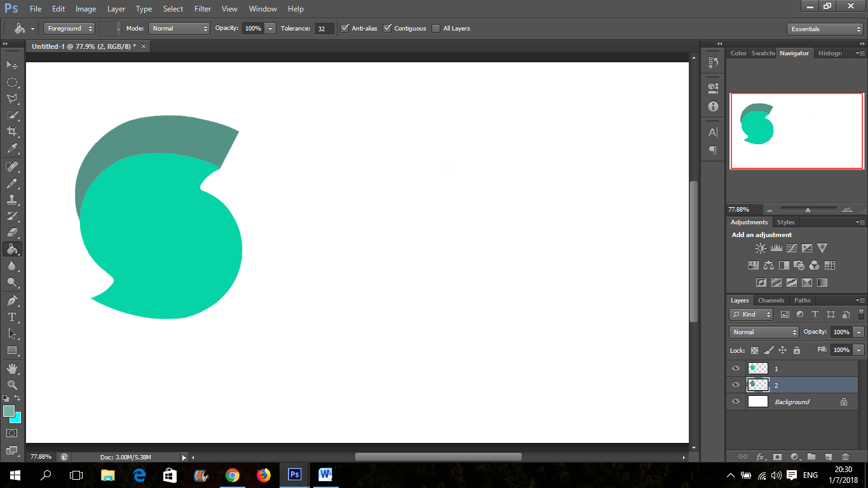Viewport: 868px width, 488px height.
Task: Uncheck the Contiguous checkbox
Action: (387, 29)
